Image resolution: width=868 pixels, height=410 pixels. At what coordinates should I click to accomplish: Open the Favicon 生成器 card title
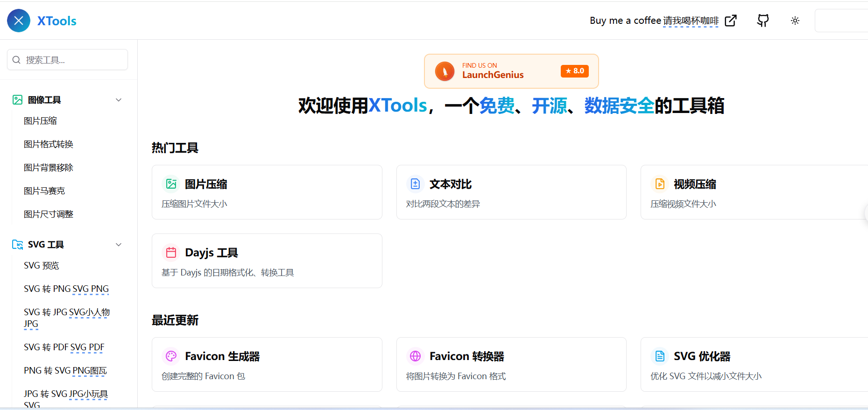point(222,357)
